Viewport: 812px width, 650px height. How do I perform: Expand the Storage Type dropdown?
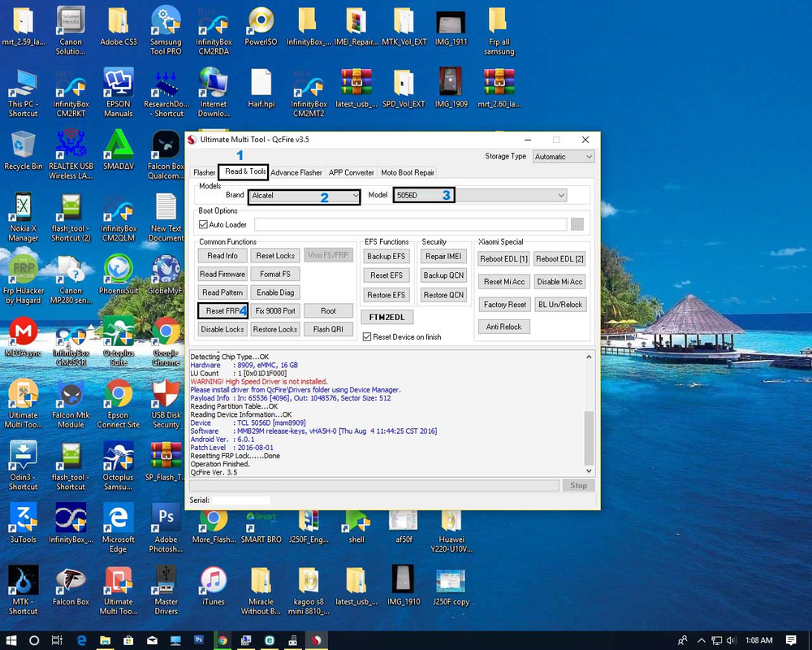pyautogui.click(x=564, y=157)
